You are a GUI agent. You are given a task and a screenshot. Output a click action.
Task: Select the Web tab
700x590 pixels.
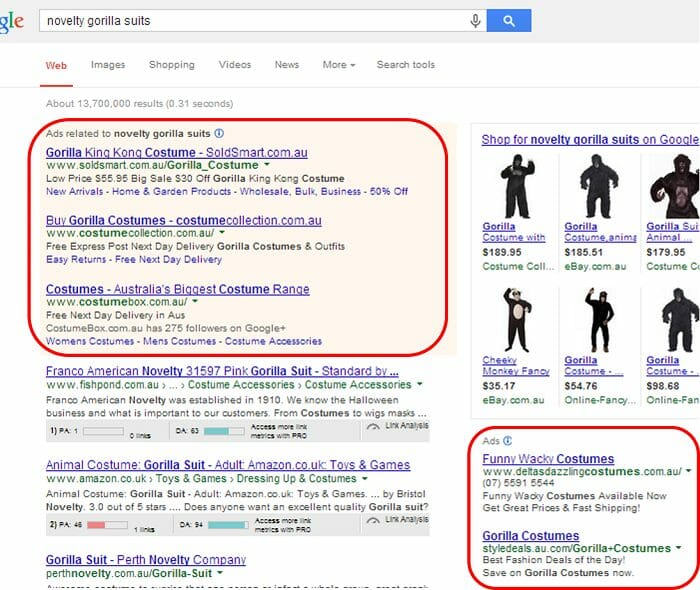(56, 66)
